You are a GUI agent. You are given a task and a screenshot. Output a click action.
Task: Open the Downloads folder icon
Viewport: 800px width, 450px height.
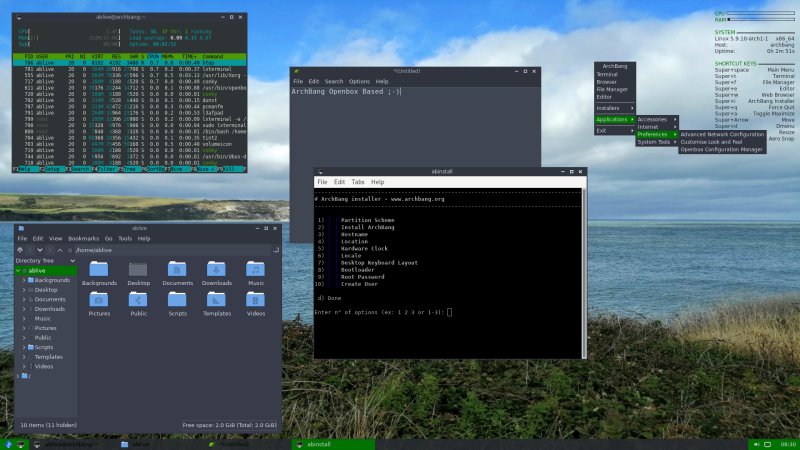coord(216,269)
